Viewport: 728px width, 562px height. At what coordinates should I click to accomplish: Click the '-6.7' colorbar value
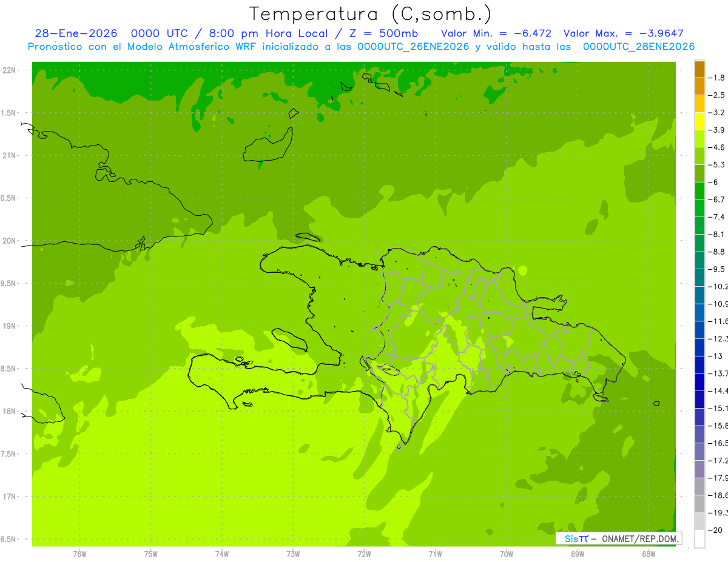coord(716,199)
